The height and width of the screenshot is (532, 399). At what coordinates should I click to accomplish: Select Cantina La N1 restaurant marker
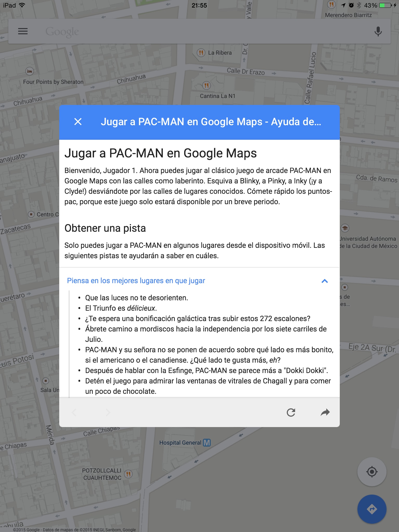pyautogui.click(x=207, y=85)
